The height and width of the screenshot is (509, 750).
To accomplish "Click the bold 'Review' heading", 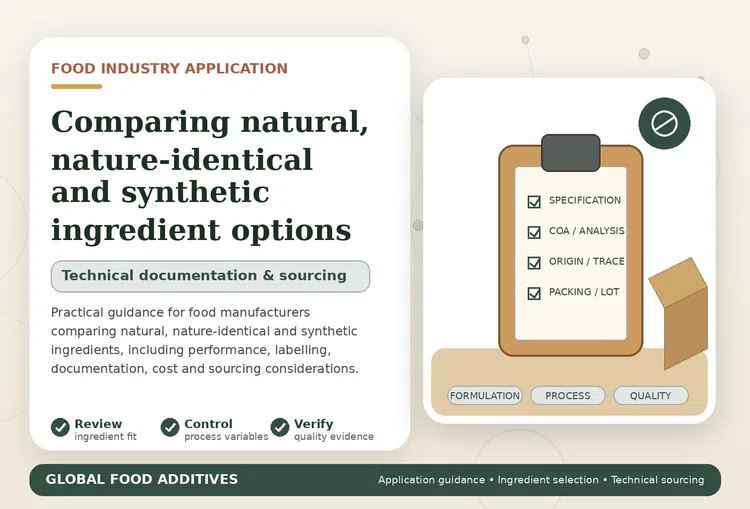I will click(x=98, y=424).
